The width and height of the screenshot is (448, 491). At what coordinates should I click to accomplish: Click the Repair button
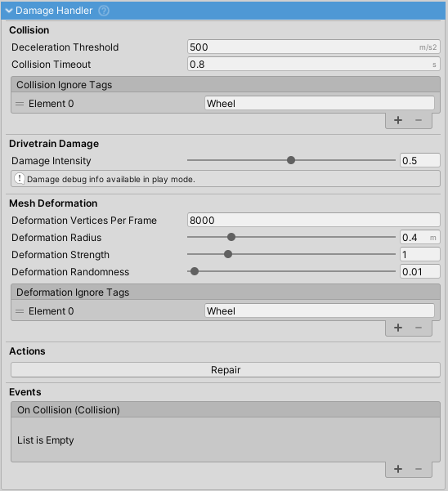pyautogui.click(x=226, y=370)
